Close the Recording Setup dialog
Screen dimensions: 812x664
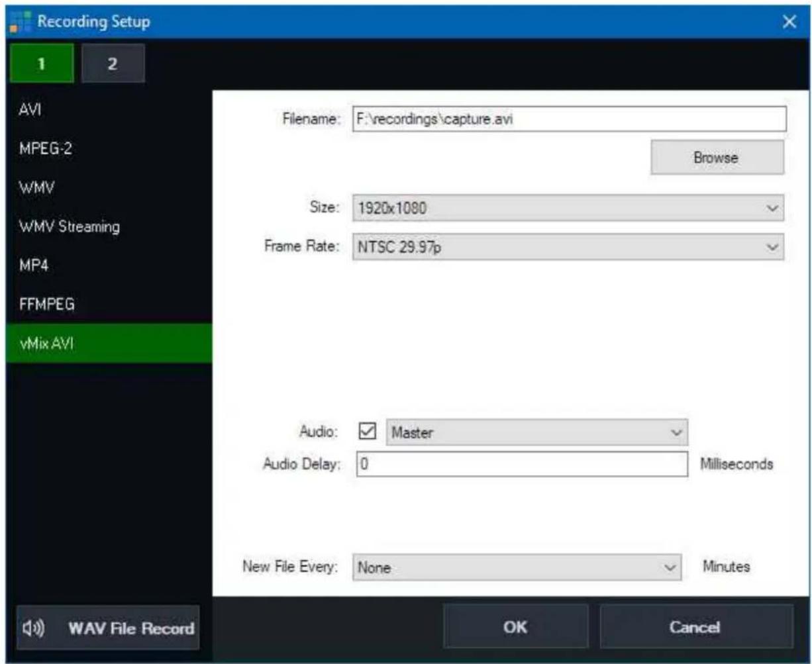pyautogui.click(x=789, y=21)
